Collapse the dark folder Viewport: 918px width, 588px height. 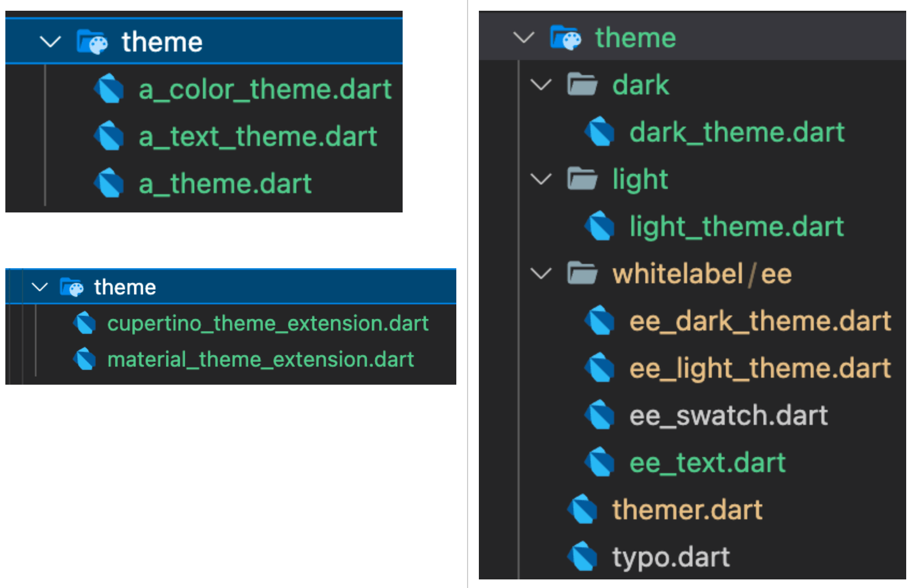click(x=541, y=85)
